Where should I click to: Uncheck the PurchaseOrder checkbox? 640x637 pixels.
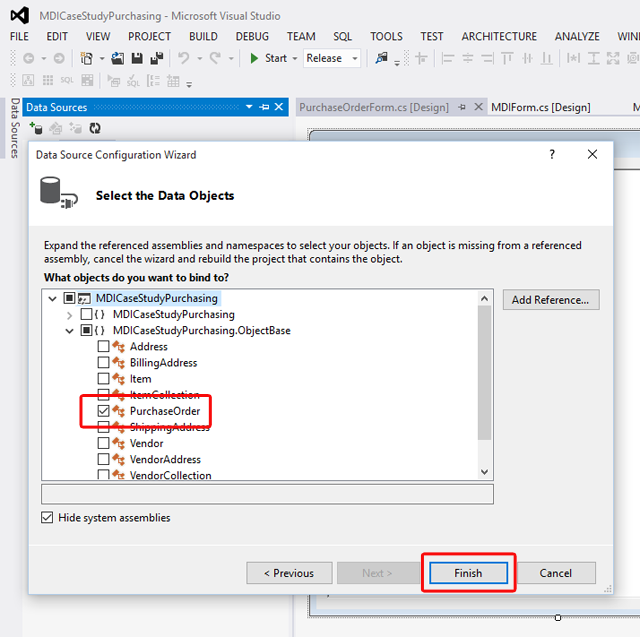(x=103, y=411)
